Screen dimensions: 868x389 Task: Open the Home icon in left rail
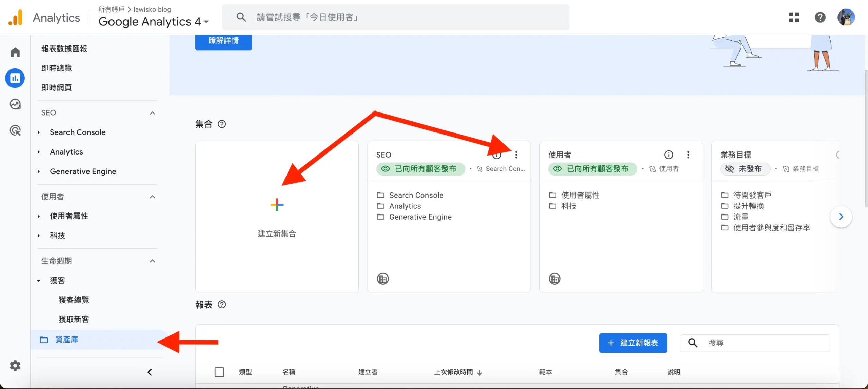[x=15, y=52]
